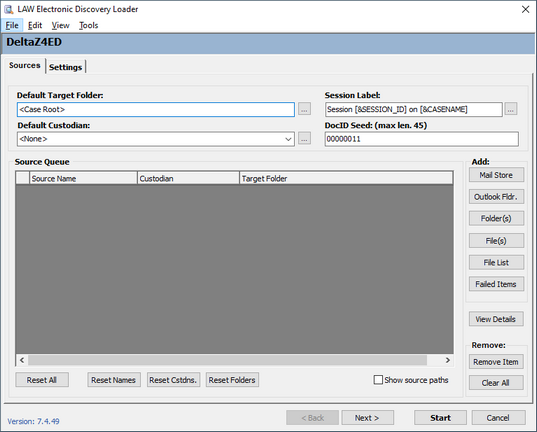Viewport: 537px width, 432px height.
Task: Open Session Label options ellipsis button
Action: click(511, 109)
